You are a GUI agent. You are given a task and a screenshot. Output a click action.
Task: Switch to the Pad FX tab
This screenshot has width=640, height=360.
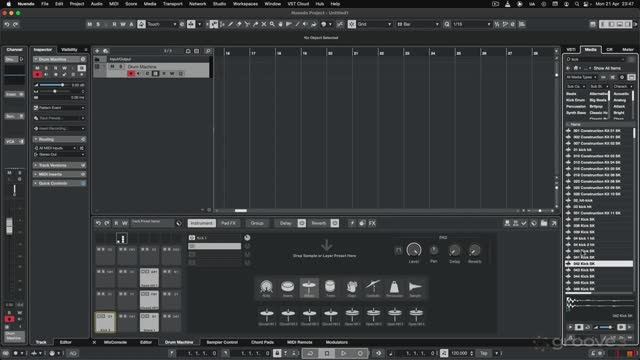pyautogui.click(x=229, y=223)
